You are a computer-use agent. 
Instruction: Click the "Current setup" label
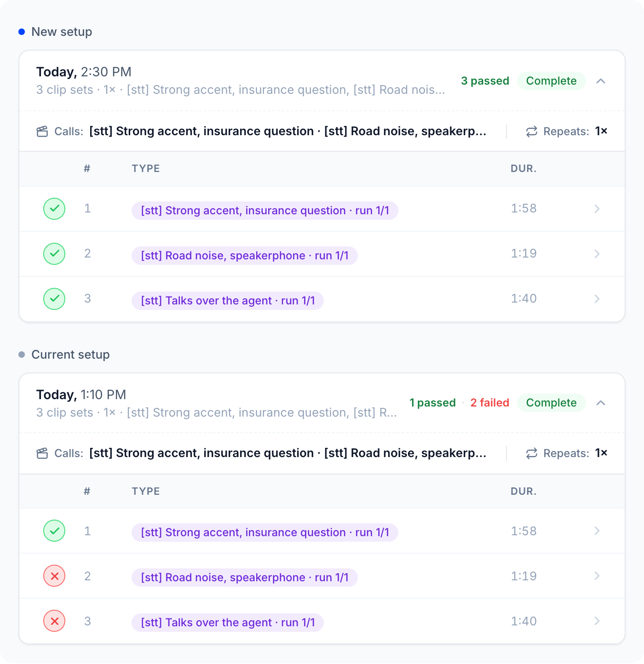pos(70,355)
